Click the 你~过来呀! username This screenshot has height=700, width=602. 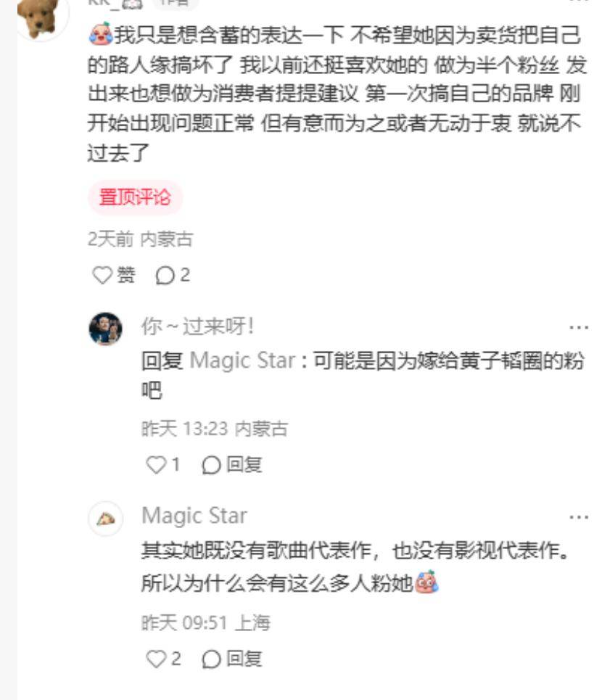tap(198, 326)
